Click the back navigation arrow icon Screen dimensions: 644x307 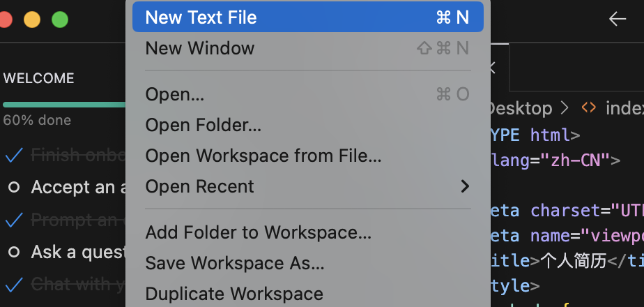618,19
